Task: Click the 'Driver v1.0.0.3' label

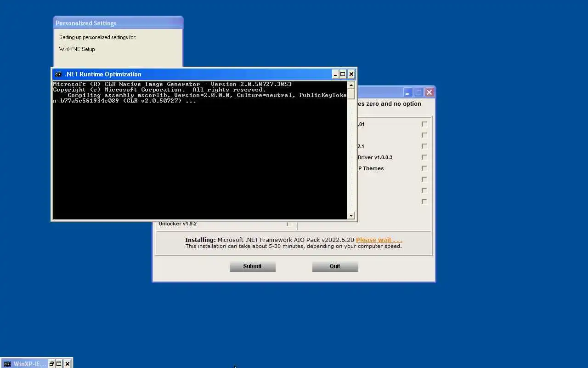Action: coord(375,157)
